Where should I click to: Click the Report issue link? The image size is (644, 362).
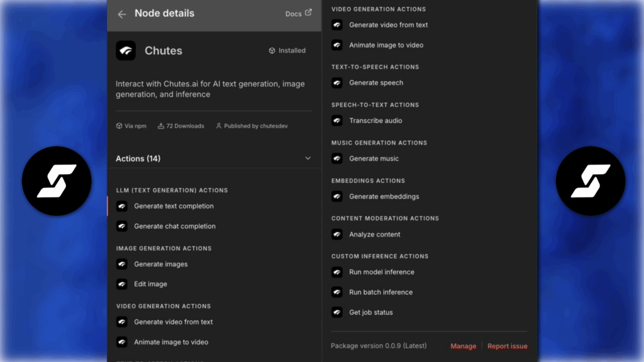tap(507, 346)
